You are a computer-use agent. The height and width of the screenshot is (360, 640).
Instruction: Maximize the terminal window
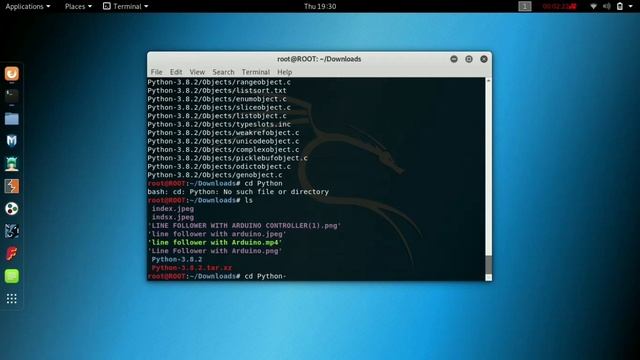coord(469,59)
